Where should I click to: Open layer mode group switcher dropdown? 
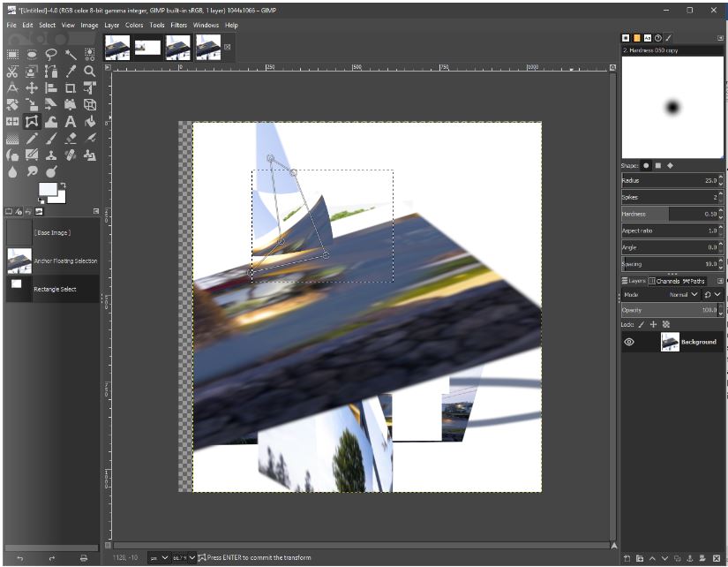coord(712,295)
